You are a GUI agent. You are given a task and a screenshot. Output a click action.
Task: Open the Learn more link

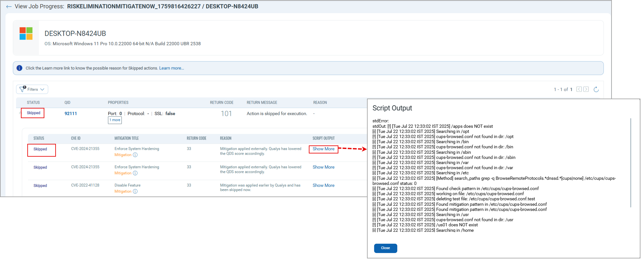coord(172,68)
